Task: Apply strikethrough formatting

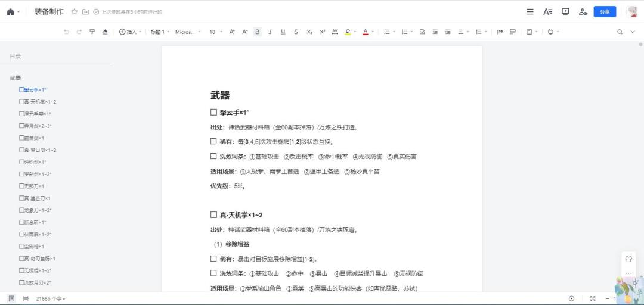Action: (x=296, y=32)
